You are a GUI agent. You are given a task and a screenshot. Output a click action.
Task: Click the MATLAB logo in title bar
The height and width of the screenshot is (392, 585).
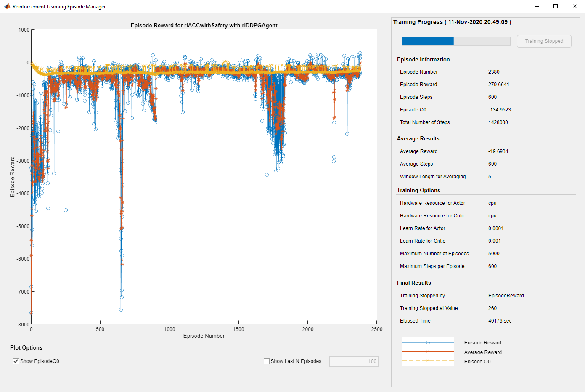(x=7, y=6)
